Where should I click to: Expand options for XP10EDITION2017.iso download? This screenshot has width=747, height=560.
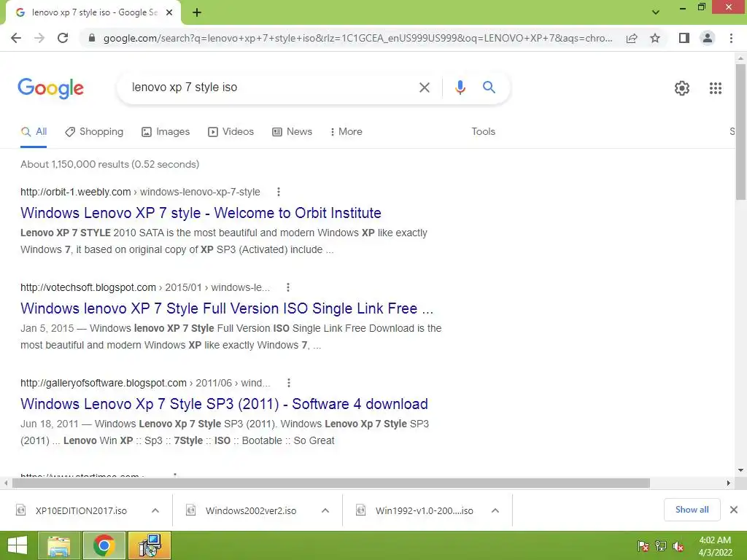coord(155,510)
